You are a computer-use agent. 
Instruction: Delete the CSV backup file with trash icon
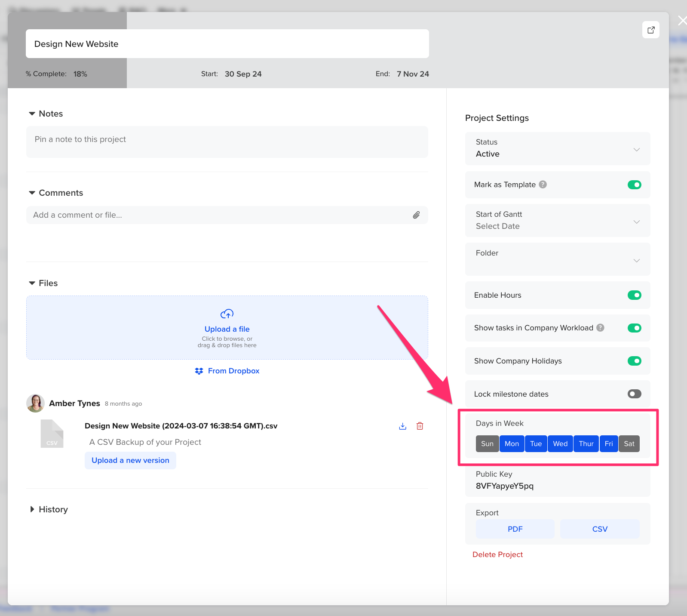click(x=420, y=426)
